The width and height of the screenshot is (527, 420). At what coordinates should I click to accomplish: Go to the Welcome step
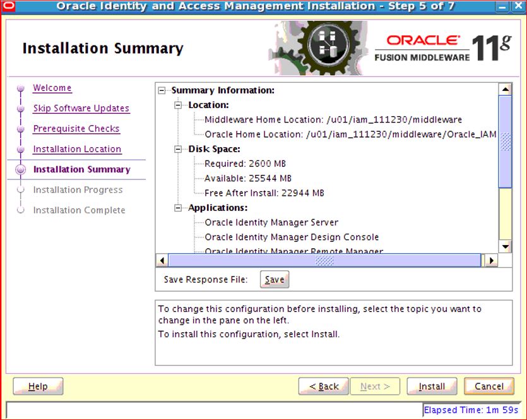pyautogui.click(x=52, y=88)
